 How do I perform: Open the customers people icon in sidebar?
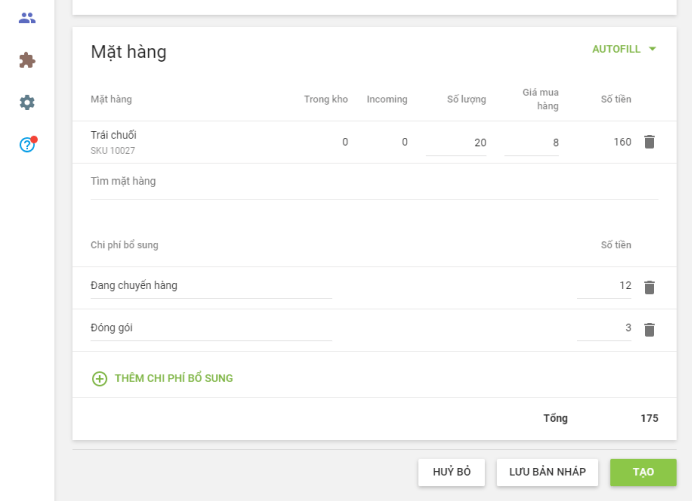click(x=27, y=18)
